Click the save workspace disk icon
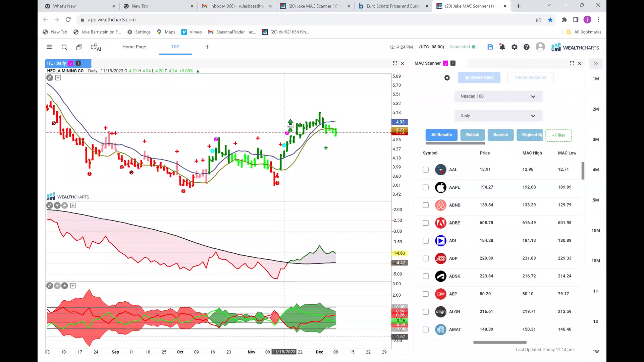 [x=490, y=47]
